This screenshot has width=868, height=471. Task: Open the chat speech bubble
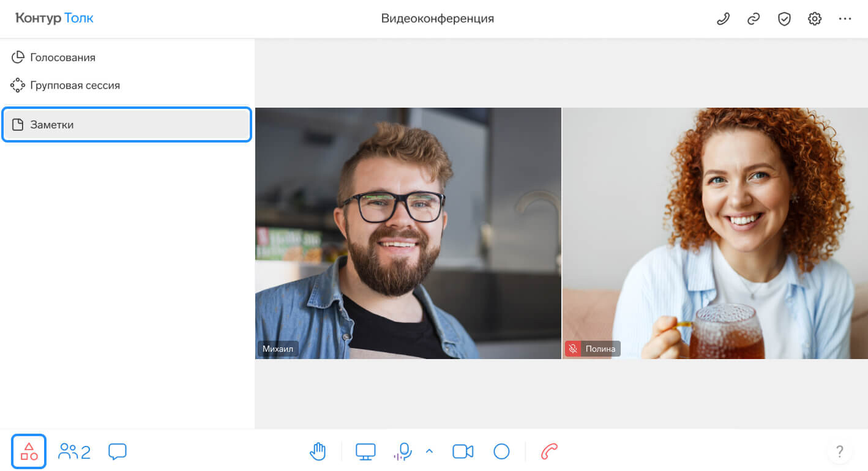pyautogui.click(x=118, y=452)
